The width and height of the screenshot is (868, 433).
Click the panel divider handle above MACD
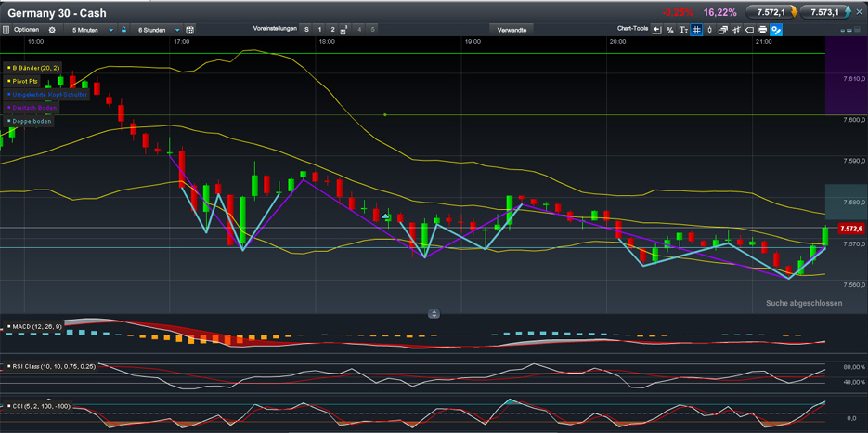coord(434,314)
